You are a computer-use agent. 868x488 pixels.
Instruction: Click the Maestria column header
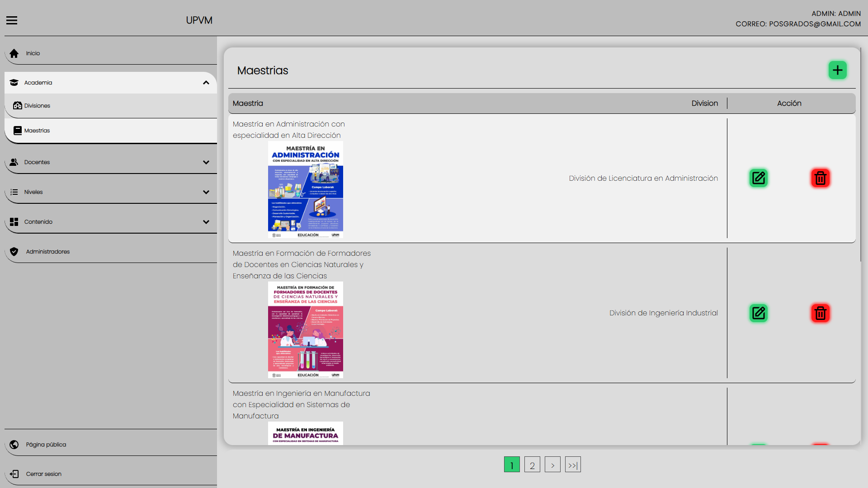[x=248, y=103]
